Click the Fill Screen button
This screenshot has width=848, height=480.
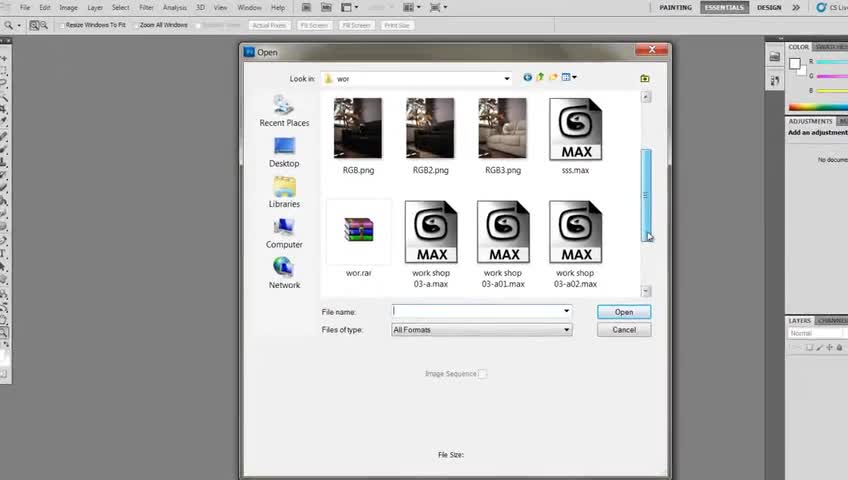(356, 25)
